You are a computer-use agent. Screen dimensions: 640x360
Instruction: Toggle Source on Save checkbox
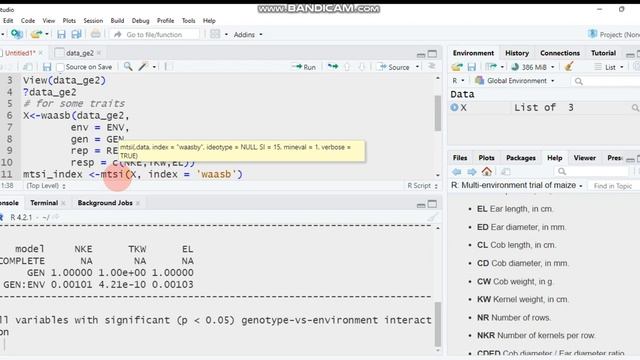tap(60, 67)
